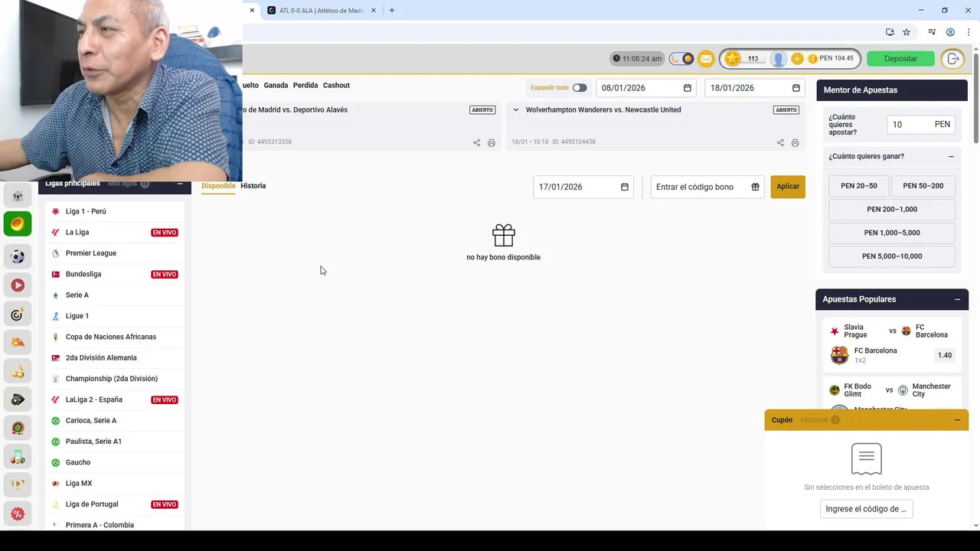Click the logout door icon
This screenshot has height=551, width=980.
click(x=952, y=59)
